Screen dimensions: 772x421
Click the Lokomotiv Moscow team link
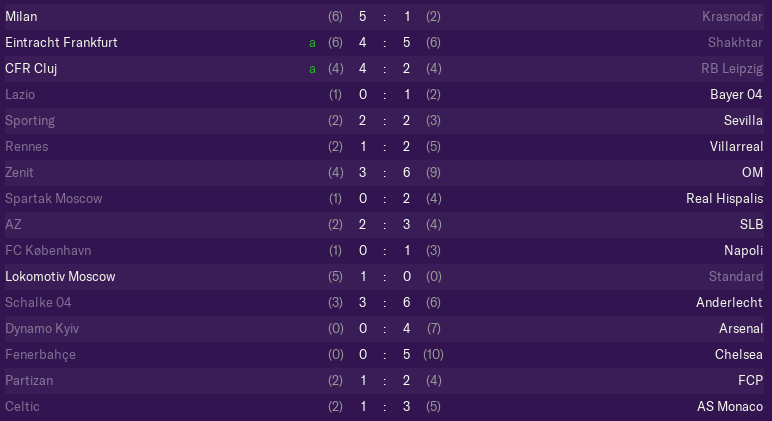click(x=60, y=277)
